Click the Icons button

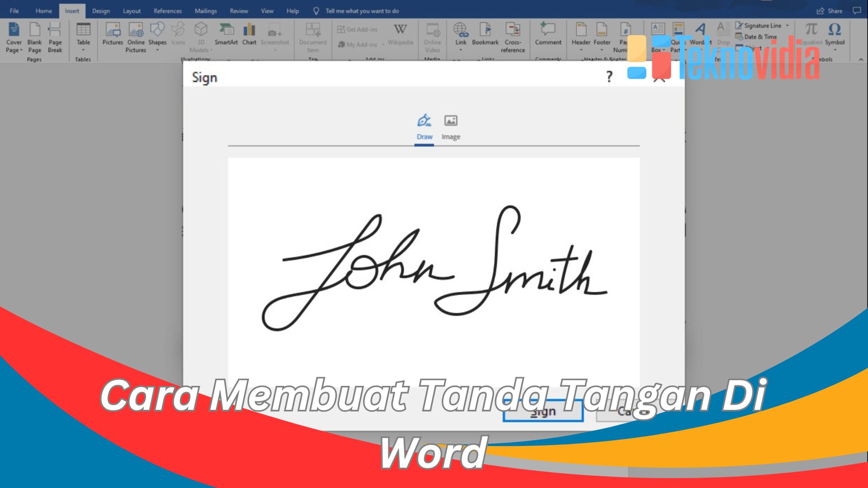178,34
